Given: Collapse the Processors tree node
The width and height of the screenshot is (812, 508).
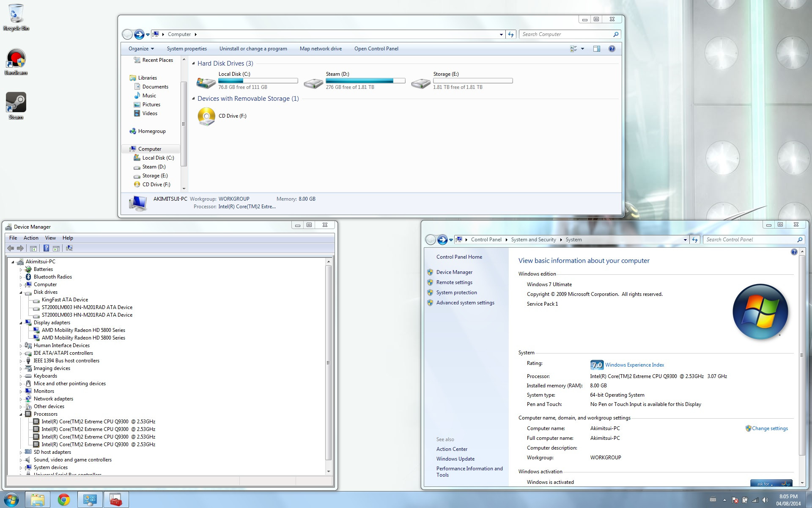Looking at the screenshot, I should [x=21, y=414].
